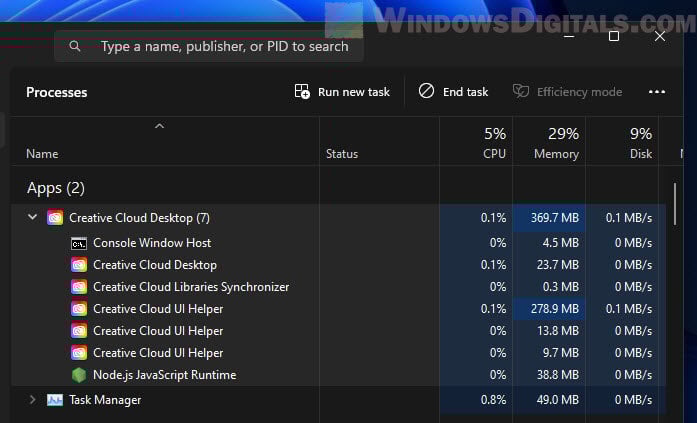Click the Creative Cloud UI Helper icon using 278.9 MB
697x423 pixels.
pos(79,309)
